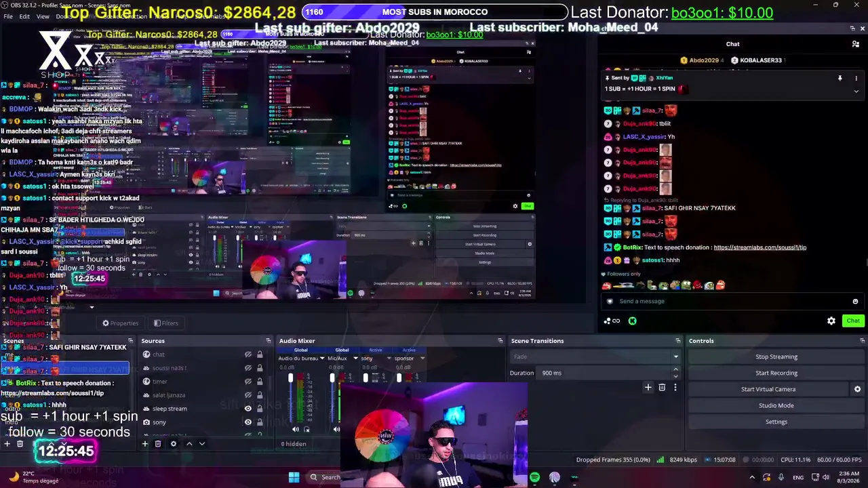Open transition properties three-dot menu
This screenshot has width=868, height=488.
click(x=675, y=388)
